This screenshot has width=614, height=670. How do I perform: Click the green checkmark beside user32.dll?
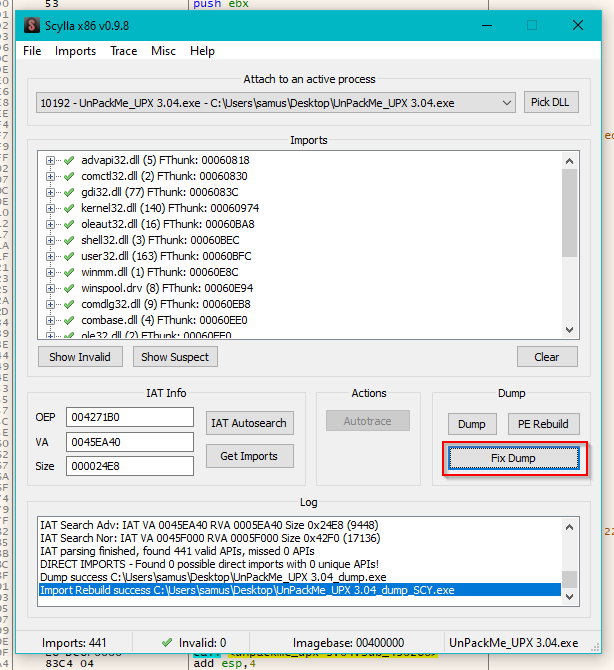pyautogui.click(x=69, y=256)
